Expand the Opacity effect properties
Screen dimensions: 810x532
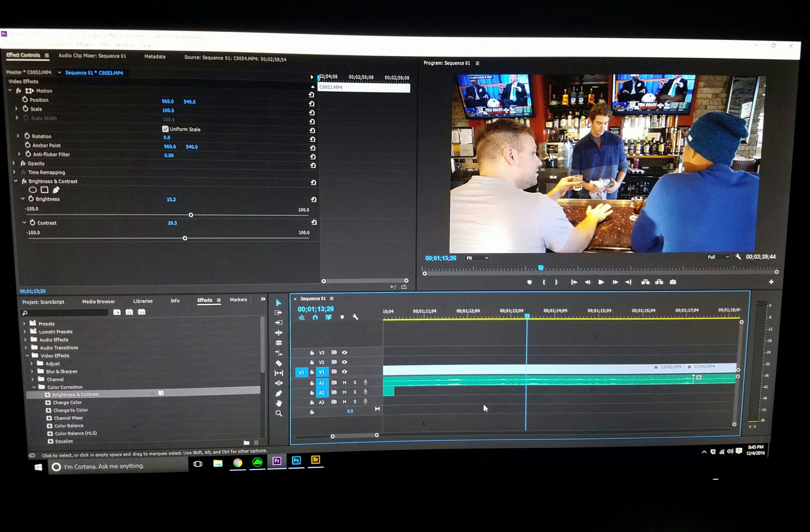coord(14,163)
